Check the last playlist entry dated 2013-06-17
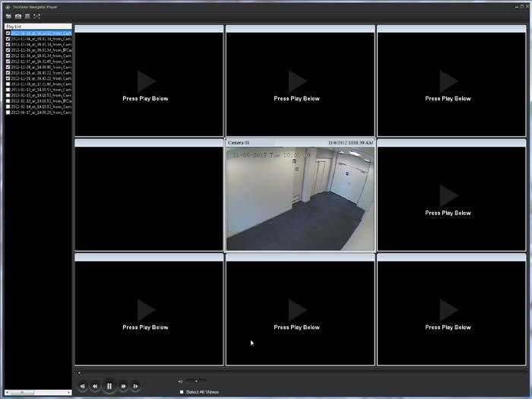Viewport: 532px width, 399px height. [8, 112]
